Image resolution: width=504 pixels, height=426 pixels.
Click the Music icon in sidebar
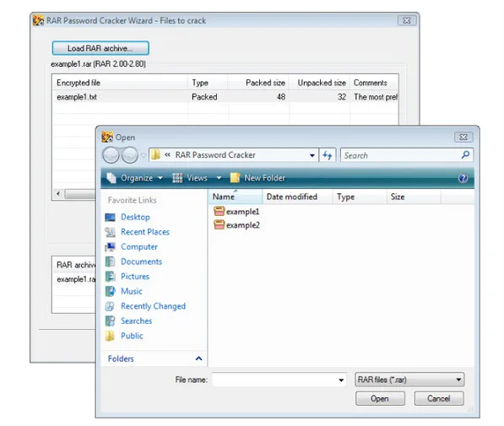[110, 291]
